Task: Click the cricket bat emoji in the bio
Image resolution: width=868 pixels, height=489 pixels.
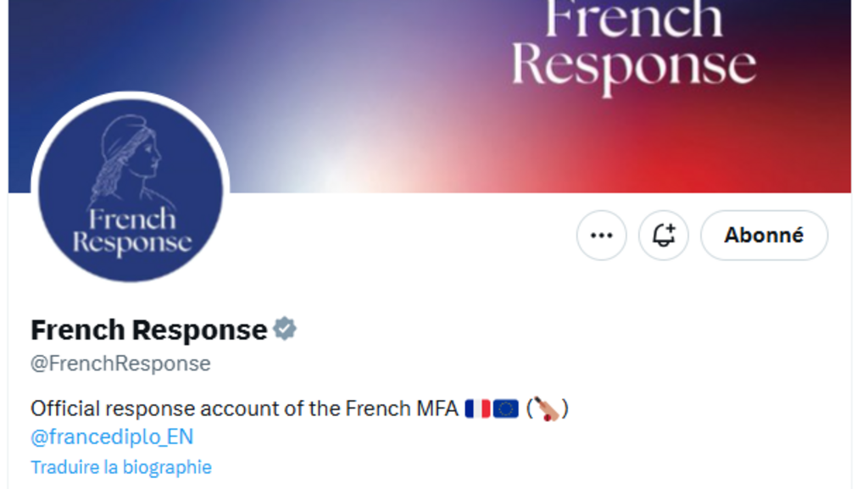Action: 549,408
